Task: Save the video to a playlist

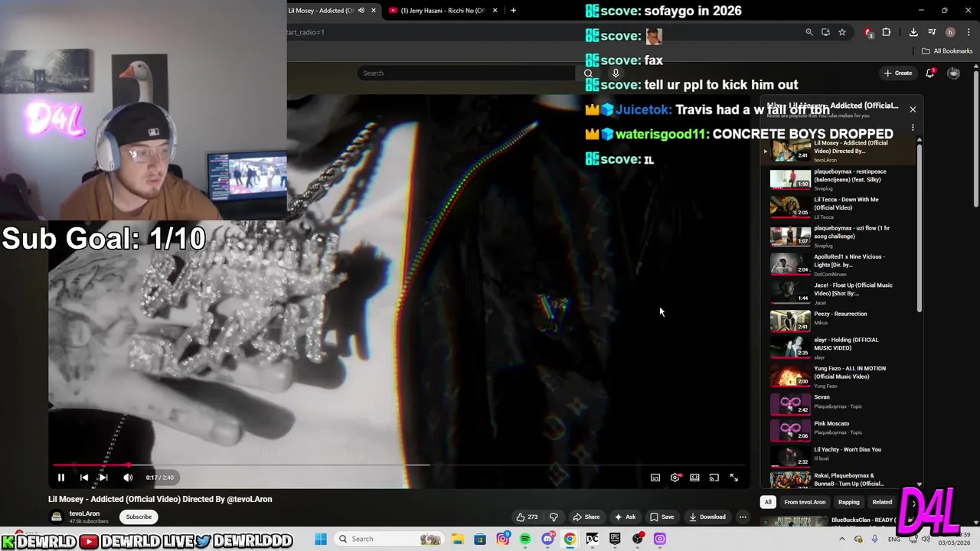Action: [x=661, y=517]
